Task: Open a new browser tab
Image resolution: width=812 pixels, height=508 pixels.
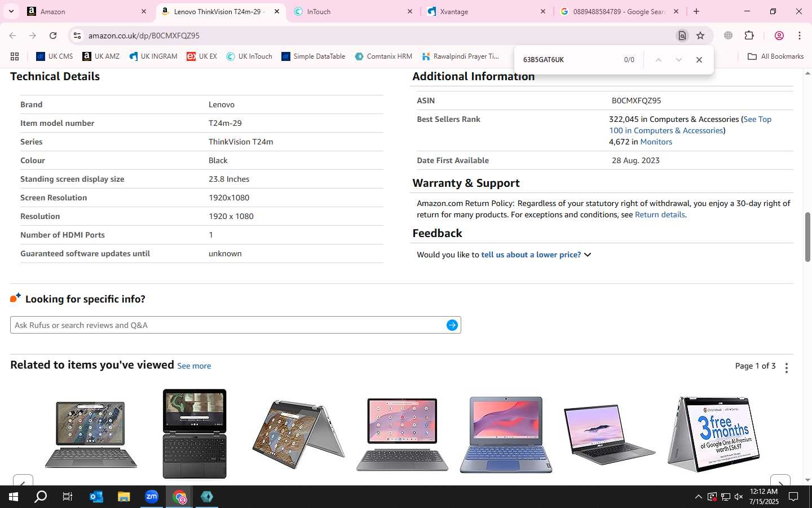Action: coord(696,11)
